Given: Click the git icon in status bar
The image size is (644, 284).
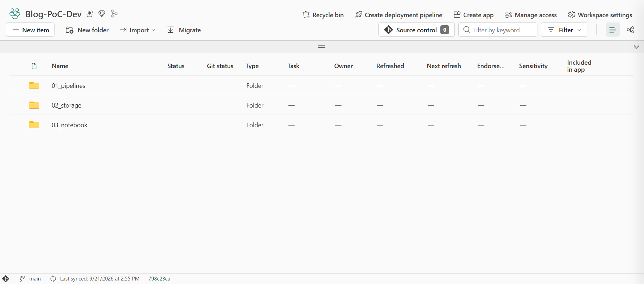Looking at the screenshot, I should tap(6, 279).
